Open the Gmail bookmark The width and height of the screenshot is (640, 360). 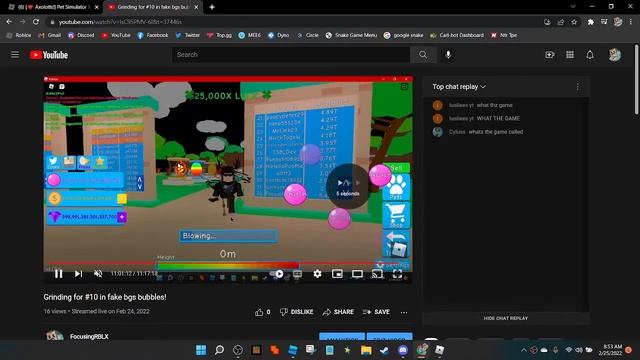coord(49,36)
